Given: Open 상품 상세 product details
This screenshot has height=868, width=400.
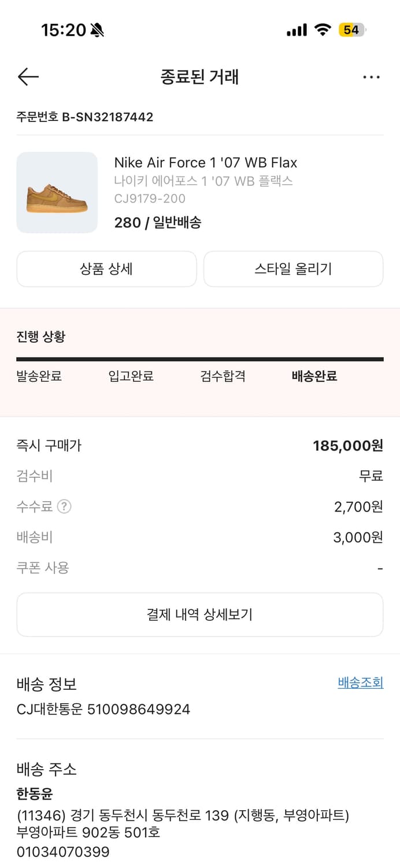Looking at the screenshot, I should click(x=106, y=269).
